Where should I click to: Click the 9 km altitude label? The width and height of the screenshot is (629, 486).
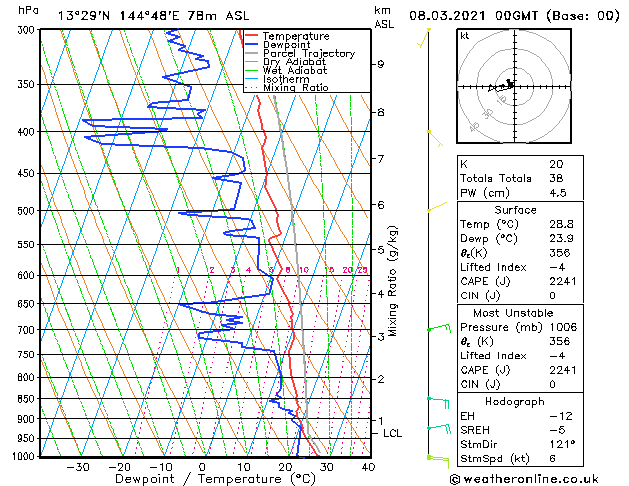coord(380,64)
